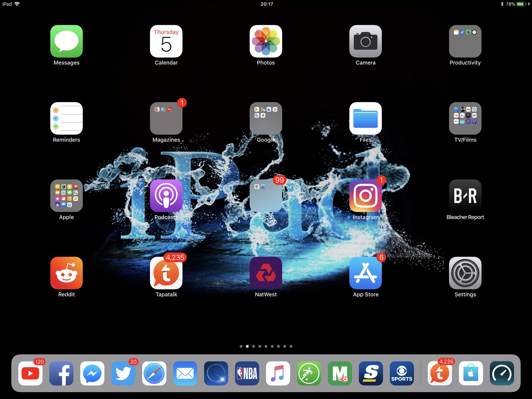Screen dimensions: 532x399
Task: Open the Settings app
Action: click(x=465, y=273)
